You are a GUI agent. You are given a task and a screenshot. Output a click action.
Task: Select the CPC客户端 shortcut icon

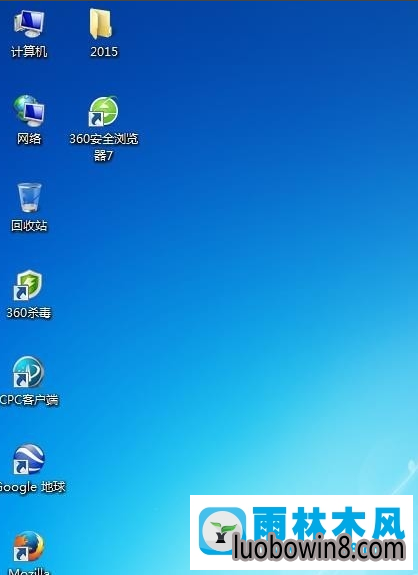tap(28, 372)
